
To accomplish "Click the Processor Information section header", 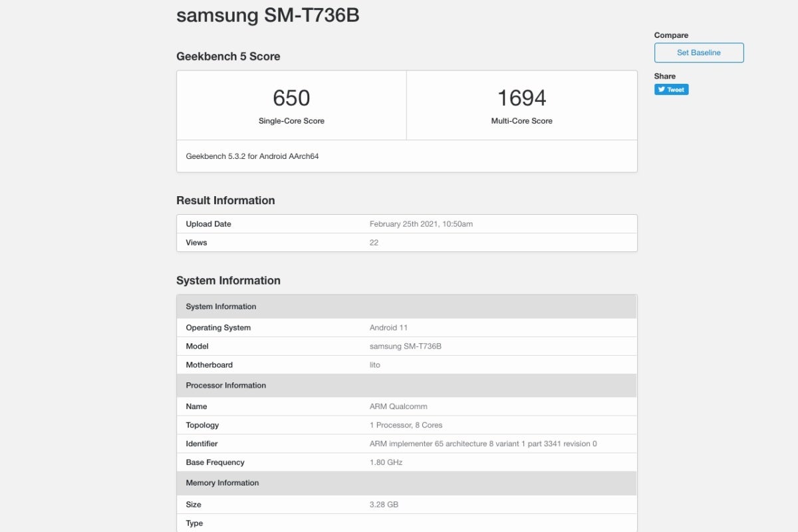I will [226, 386].
